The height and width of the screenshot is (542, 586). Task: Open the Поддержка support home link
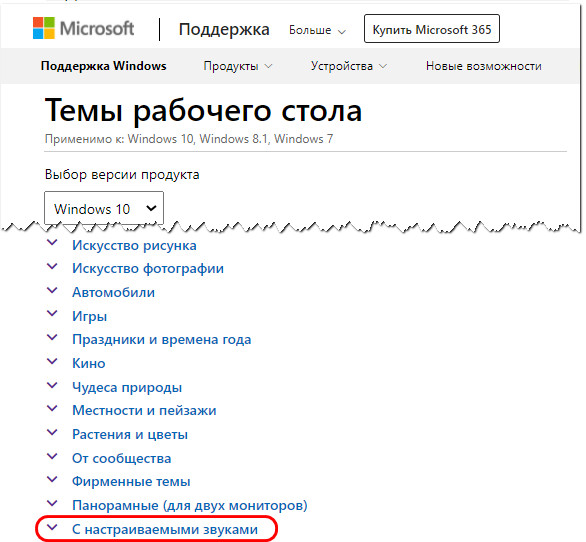click(x=224, y=30)
